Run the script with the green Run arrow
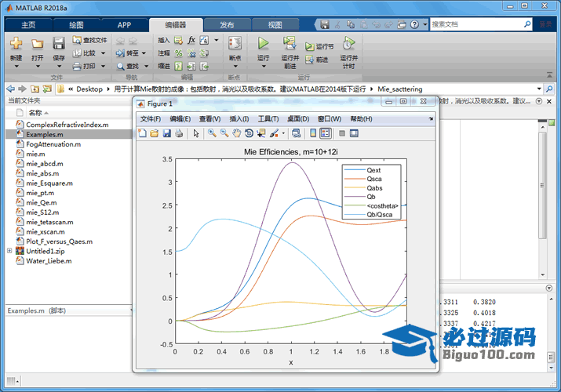Image resolution: width=561 pixels, height=392 pixels. [x=264, y=43]
